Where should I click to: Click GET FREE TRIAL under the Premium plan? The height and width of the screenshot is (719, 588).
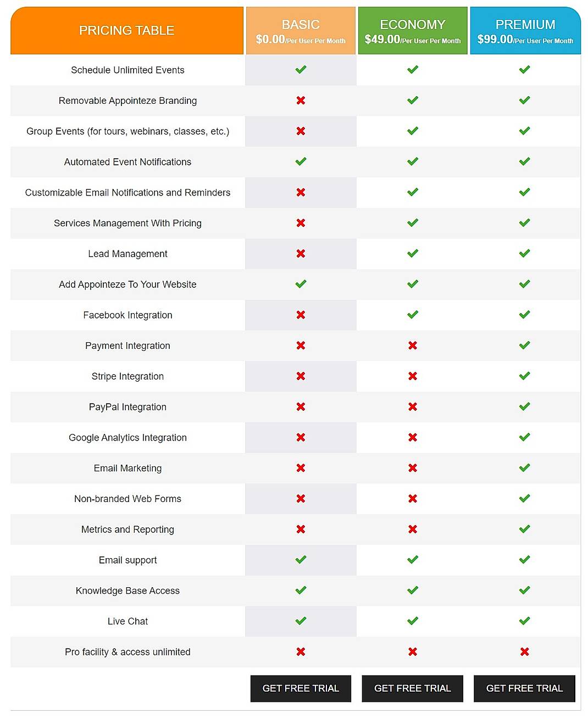(x=524, y=688)
